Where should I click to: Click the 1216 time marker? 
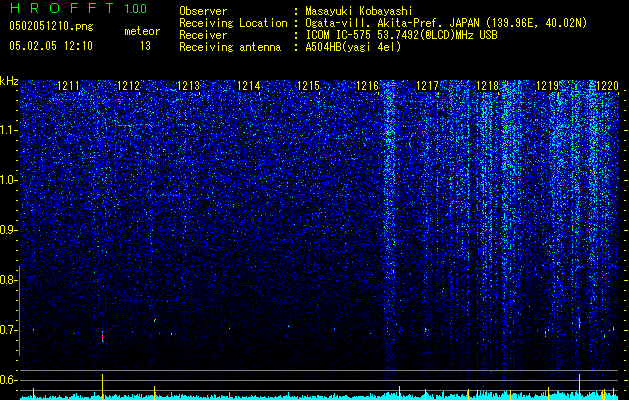pos(367,85)
